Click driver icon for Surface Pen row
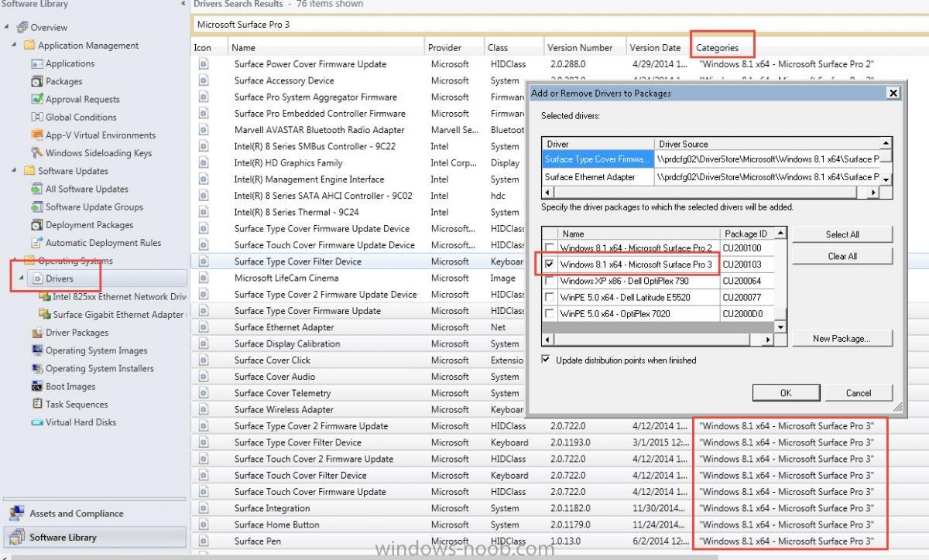The width and height of the screenshot is (929, 560). [204, 541]
